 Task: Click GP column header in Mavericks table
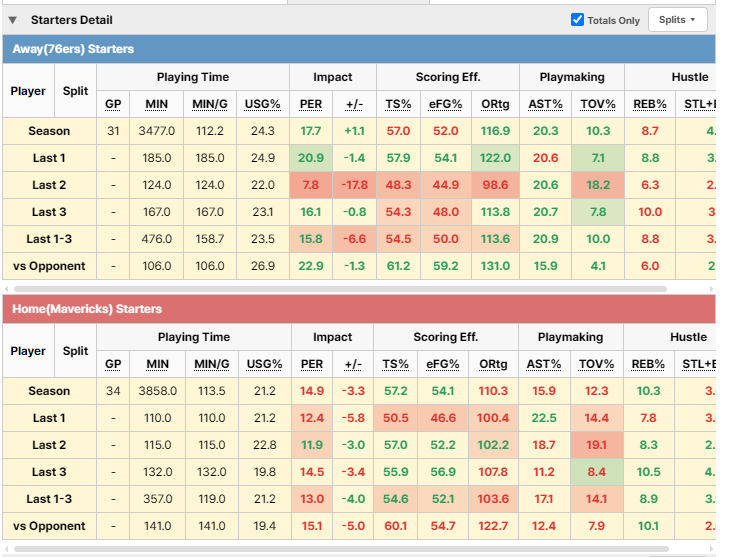[113, 364]
